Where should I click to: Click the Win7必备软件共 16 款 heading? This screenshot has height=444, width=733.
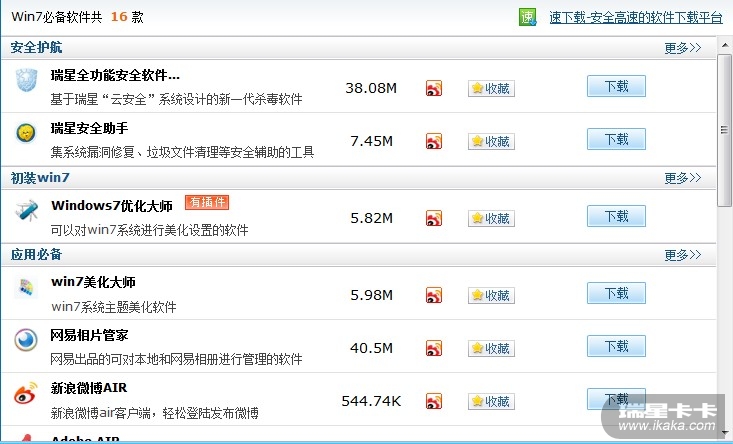pyautogui.click(x=78, y=17)
